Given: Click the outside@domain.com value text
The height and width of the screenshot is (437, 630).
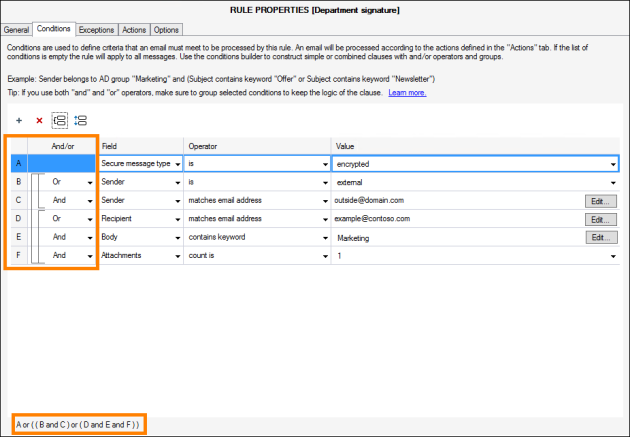Looking at the screenshot, I should click(x=369, y=200).
